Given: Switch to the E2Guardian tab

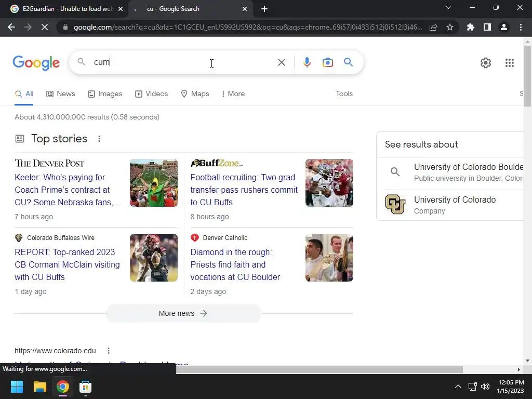Looking at the screenshot, I should (64, 9).
